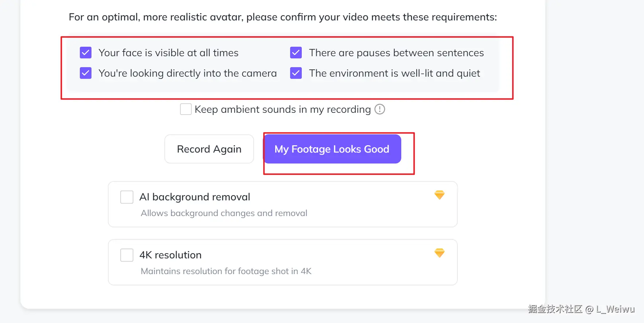
Task: Tick the 4K resolution checkbox
Action: (x=127, y=255)
